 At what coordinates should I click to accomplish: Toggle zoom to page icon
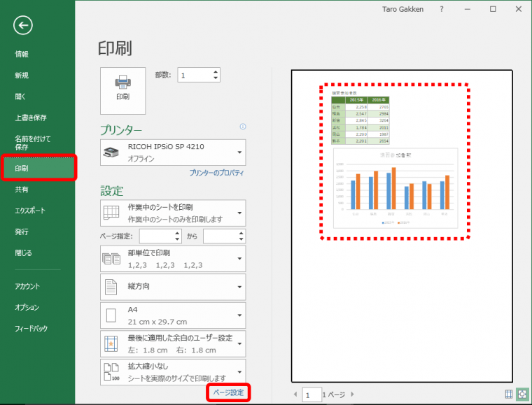coord(522,394)
